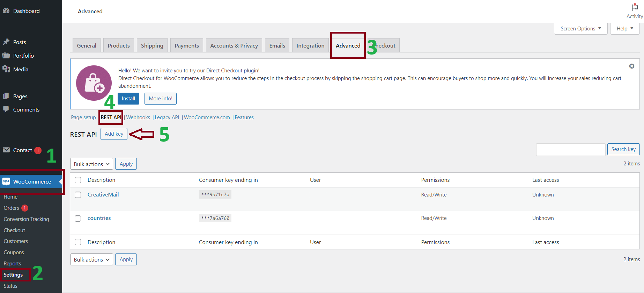
Task: Open the Webhooks sub-section link
Action: point(138,117)
